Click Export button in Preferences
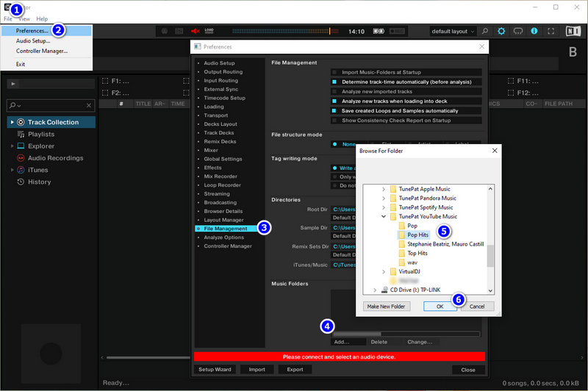 tap(295, 370)
